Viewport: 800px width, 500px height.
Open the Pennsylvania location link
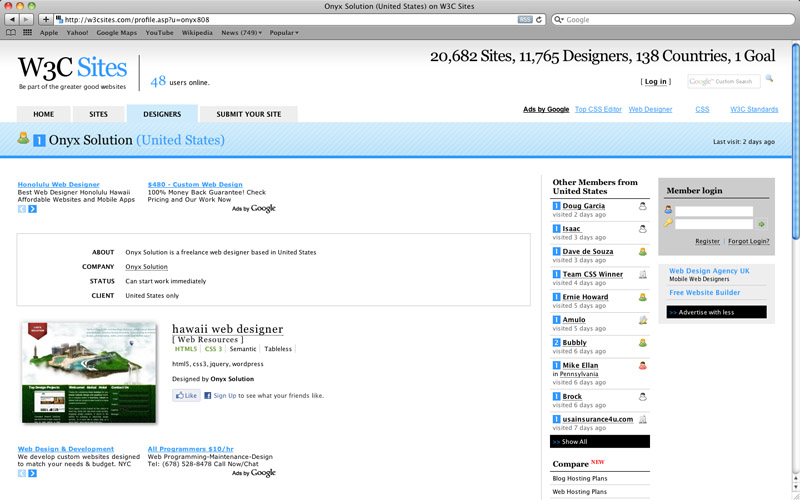579,374
